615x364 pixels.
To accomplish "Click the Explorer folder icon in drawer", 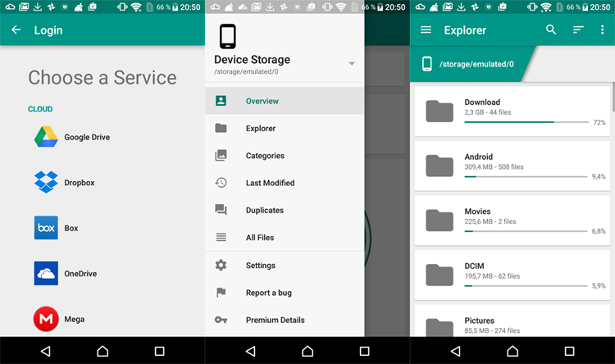I will pyautogui.click(x=221, y=128).
